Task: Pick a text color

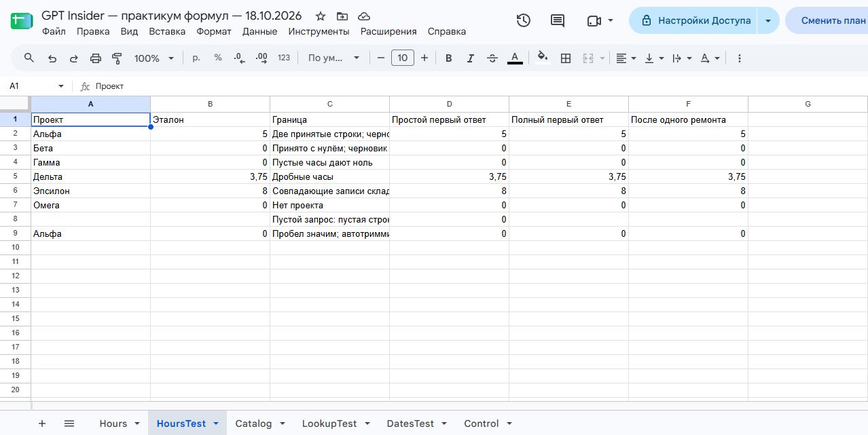Action: (515, 58)
